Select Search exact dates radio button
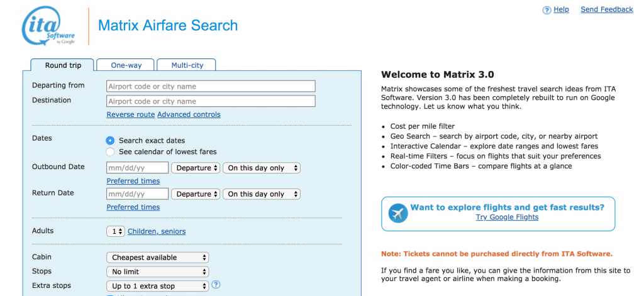The width and height of the screenshot is (644, 296). [110, 140]
